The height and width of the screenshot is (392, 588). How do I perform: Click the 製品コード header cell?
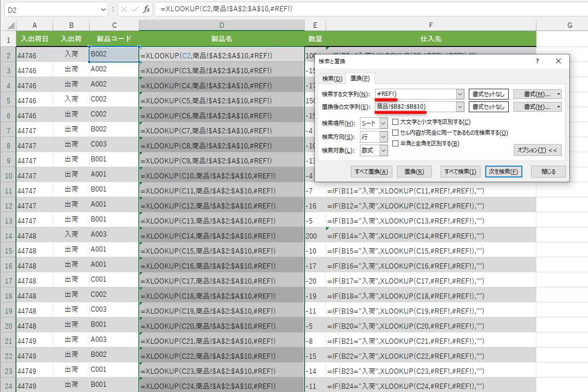click(114, 39)
